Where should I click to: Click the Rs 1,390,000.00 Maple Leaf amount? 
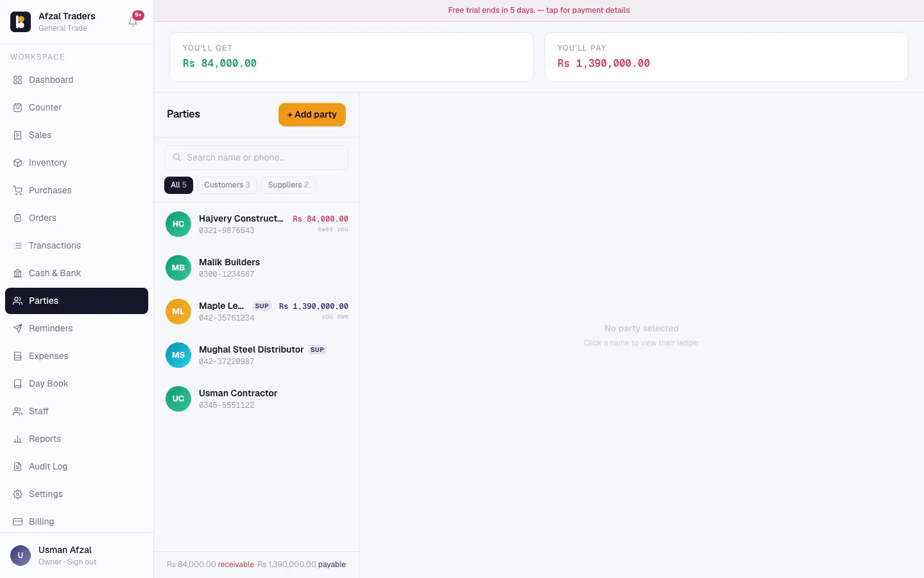pos(314,306)
